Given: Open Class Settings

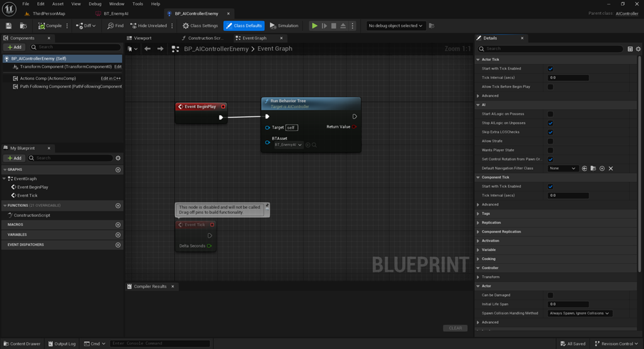Looking at the screenshot, I should coord(200,26).
